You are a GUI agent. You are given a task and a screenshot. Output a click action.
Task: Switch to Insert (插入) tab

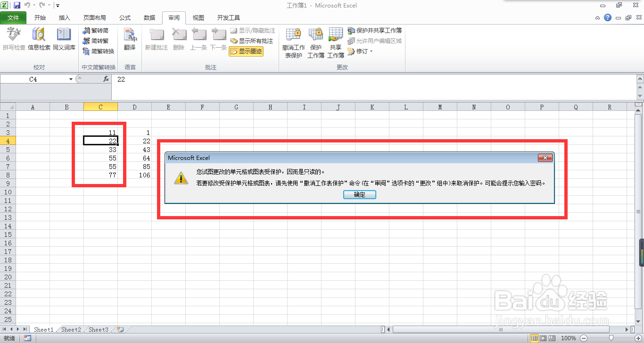65,18
